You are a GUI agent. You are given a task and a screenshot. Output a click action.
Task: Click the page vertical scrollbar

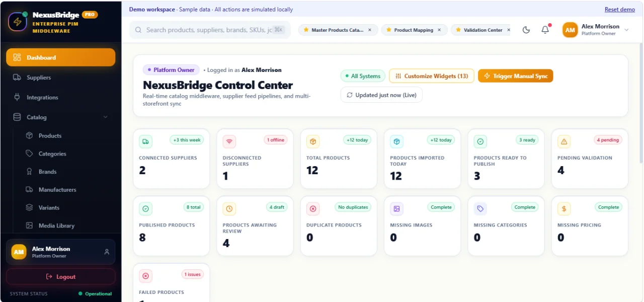640,103
